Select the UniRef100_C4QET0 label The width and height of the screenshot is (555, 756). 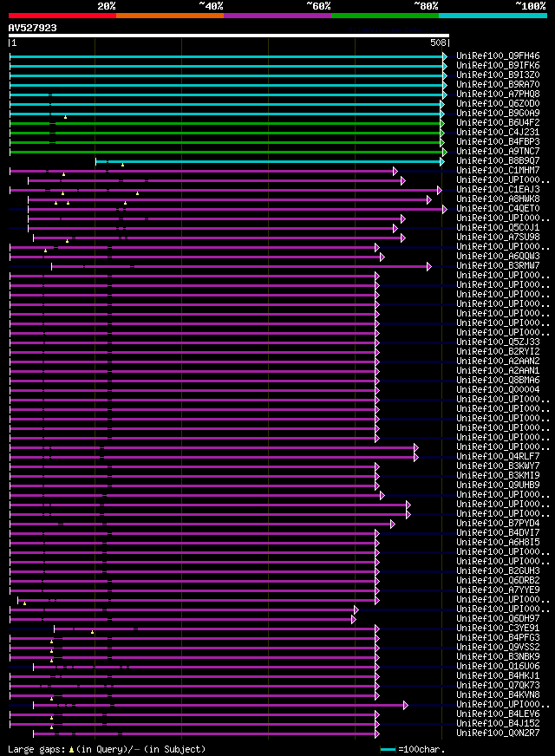(x=498, y=209)
